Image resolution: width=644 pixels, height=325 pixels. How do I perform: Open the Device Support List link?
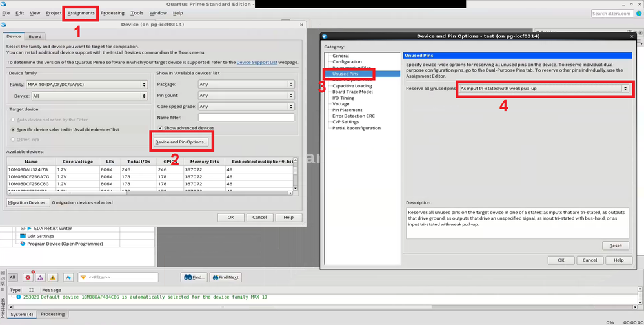(257, 63)
